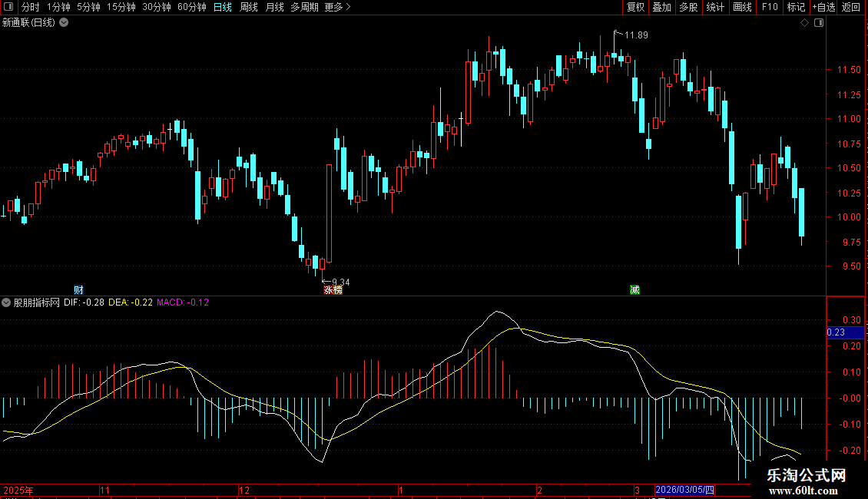Switch to 60分钟 period tab
This screenshot has height=499, width=868.
point(191,7)
